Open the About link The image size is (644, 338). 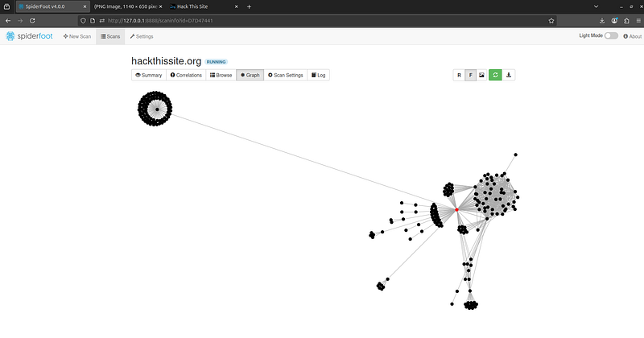632,36
